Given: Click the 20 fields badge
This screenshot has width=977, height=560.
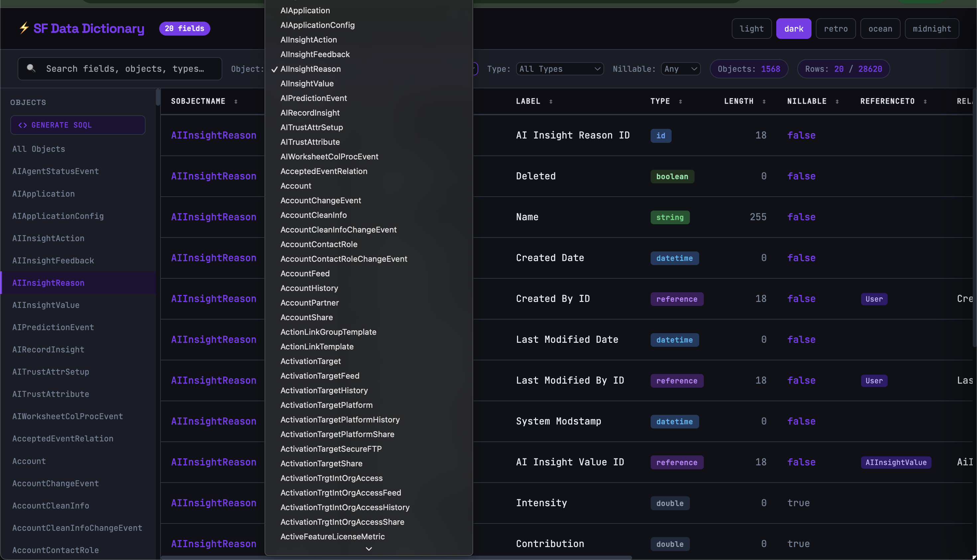Looking at the screenshot, I should (x=184, y=29).
